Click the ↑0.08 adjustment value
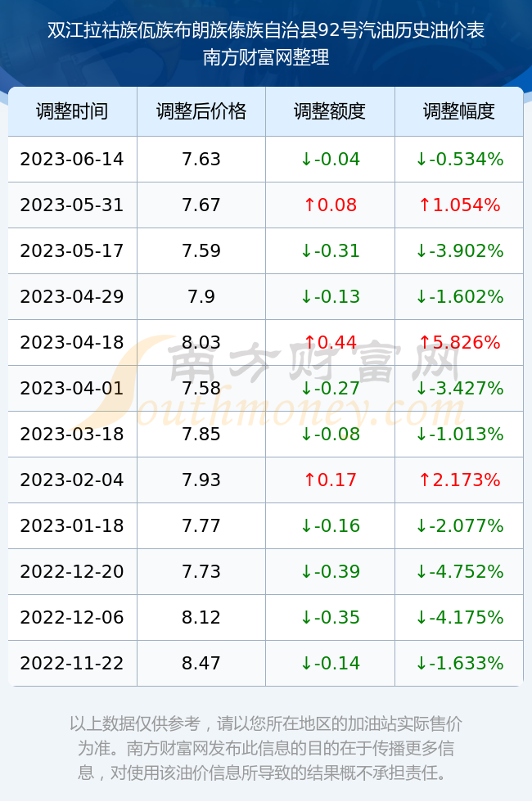Image resolution: width=532 pixels, height=802 pixels. pyautogui.click(x=330, y=205)
